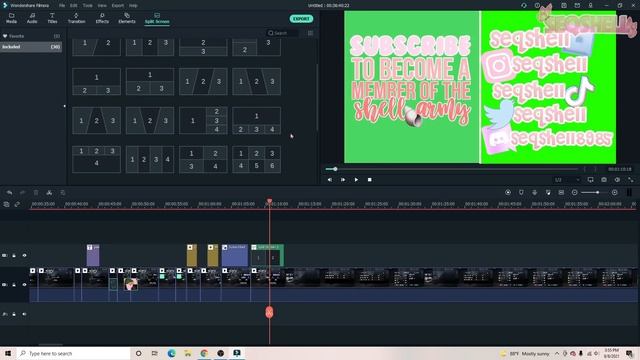Open the Titles tab

tap(52, 18)
